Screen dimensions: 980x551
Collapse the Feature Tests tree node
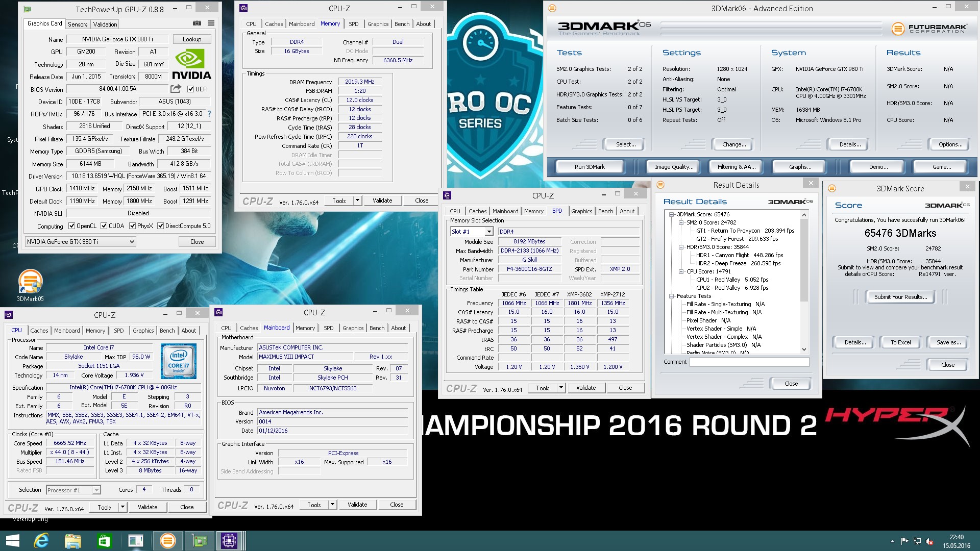coord(672,296)
